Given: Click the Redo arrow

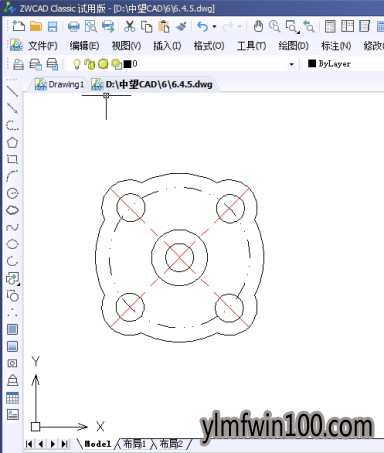Looking at the screenshot, I should click(x=228, y=26).
